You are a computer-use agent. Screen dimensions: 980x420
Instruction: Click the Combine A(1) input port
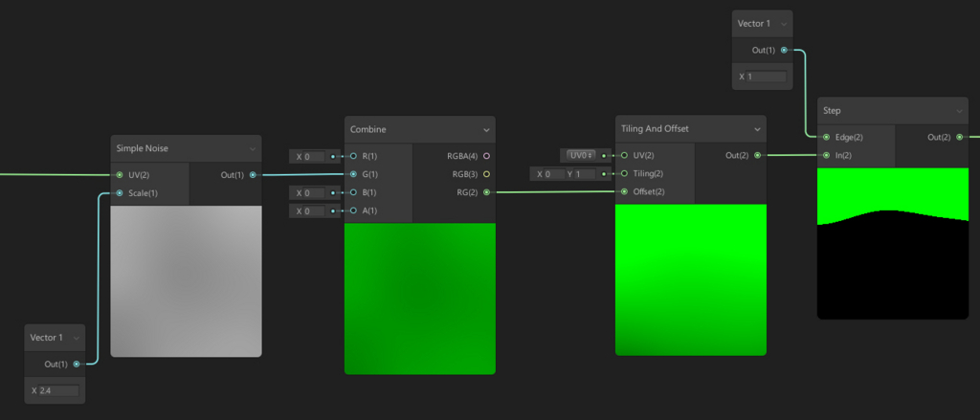pyautogui.click(x=354, y=210)
